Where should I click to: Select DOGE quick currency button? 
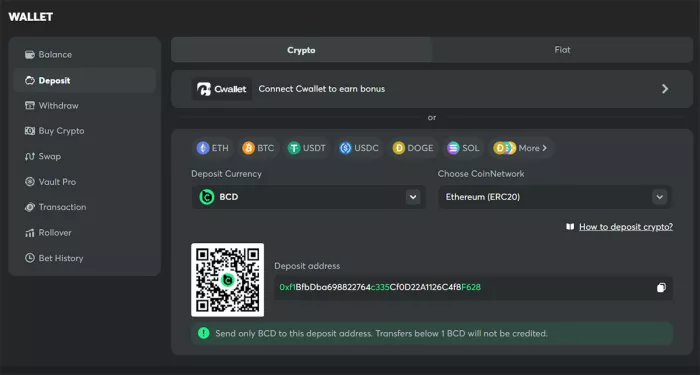click(413, 148)
